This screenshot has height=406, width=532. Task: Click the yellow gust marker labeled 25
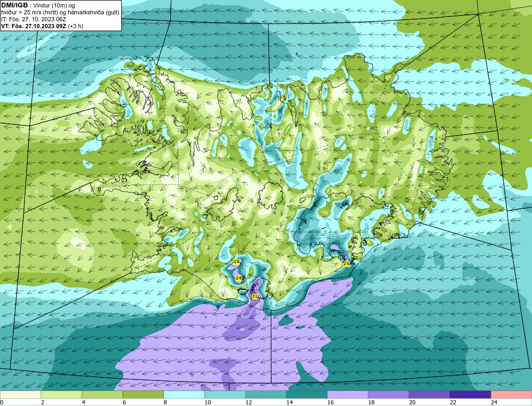(346, 264)
